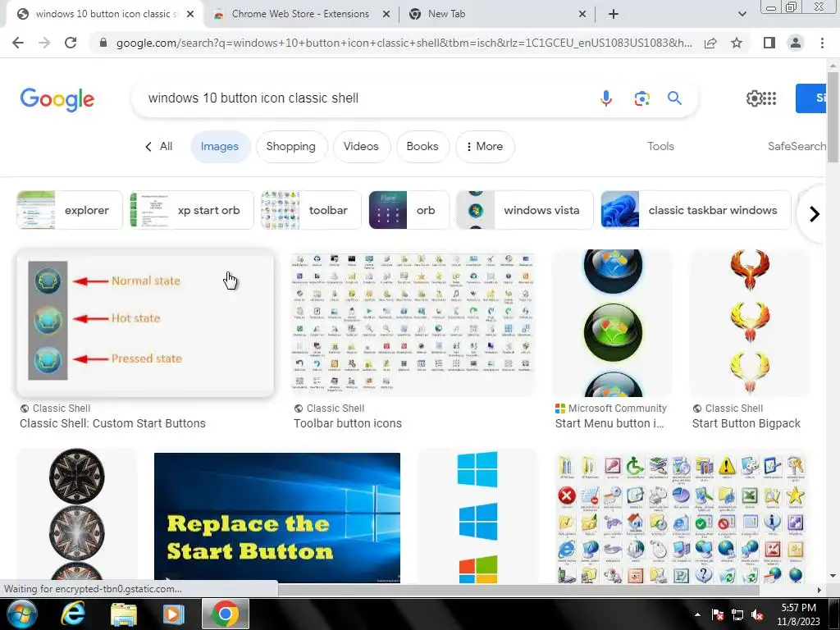
Task: Go back using Chrome's back arrow
Action: (x=18, y=43)
